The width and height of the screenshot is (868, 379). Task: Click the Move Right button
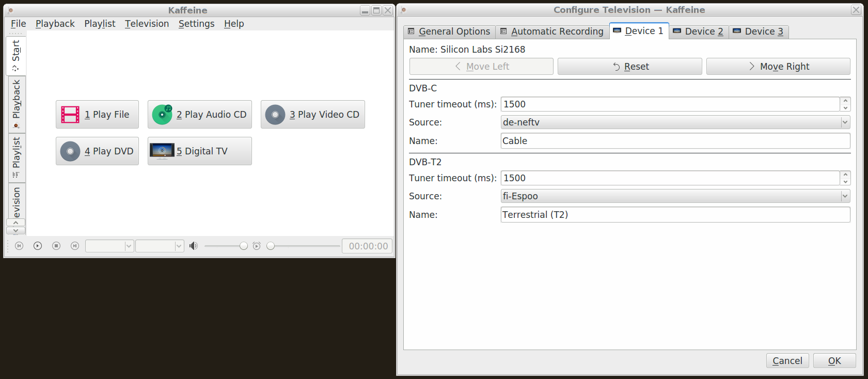[x=778, y=66]
